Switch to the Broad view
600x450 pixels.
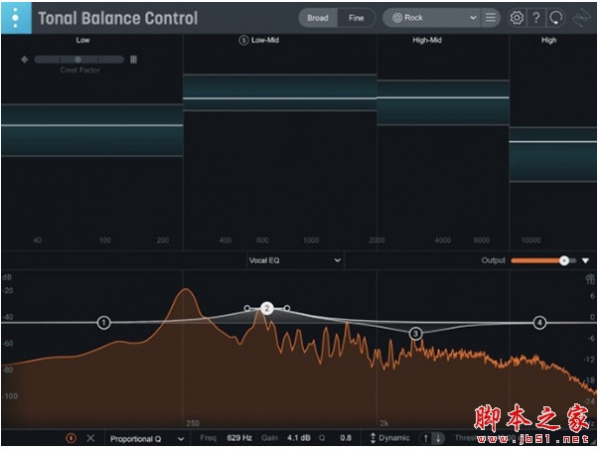(x=318, y=18)
